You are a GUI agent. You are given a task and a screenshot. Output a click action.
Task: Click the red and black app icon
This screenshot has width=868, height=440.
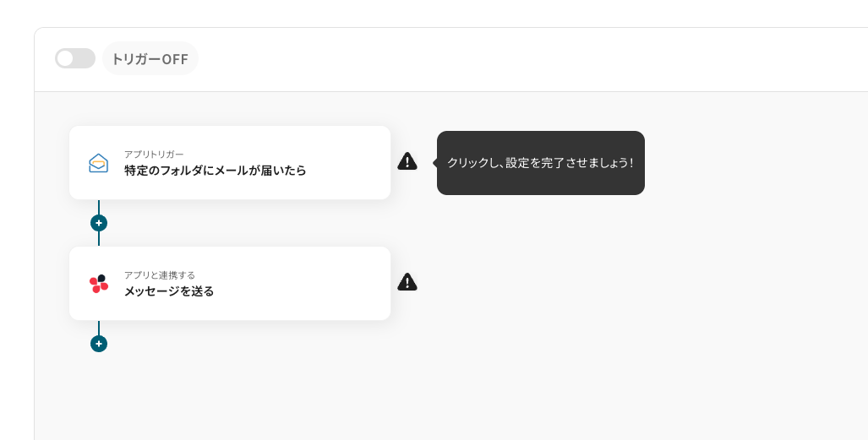tap(99, 284)
